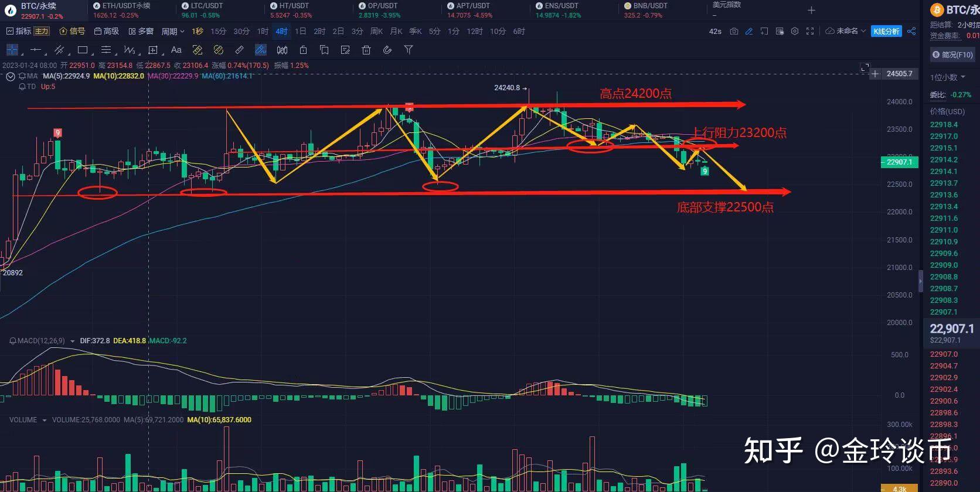
Task: Select the Elliott wave W3 tool
Action: 130,50
